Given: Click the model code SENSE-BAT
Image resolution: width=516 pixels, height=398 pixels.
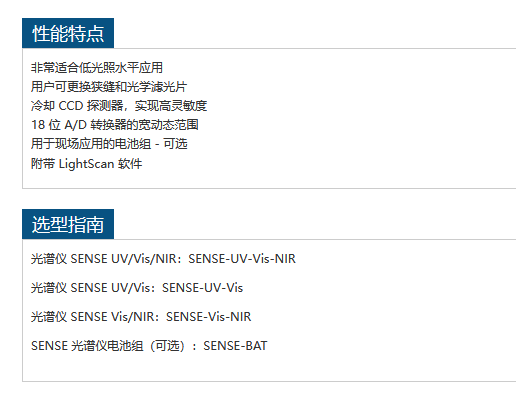Looking at the screenshot, I should coord(235,346).
